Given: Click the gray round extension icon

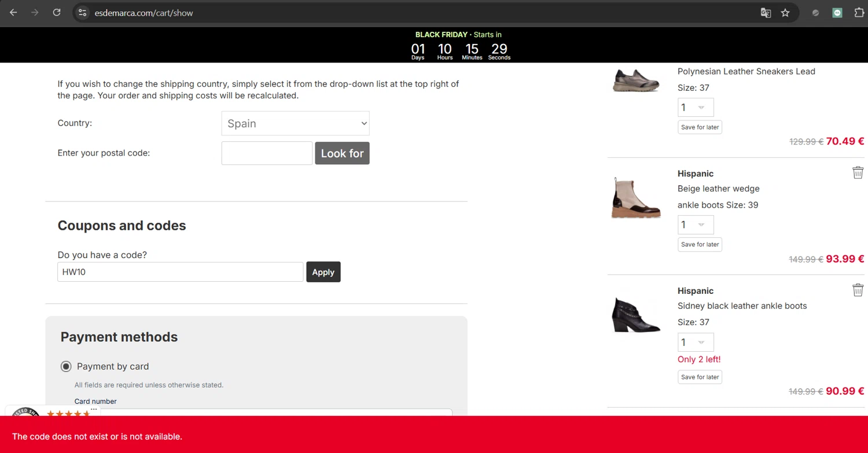Looking at the screenshot, I should pyautogui.click(x=816, y=13).
